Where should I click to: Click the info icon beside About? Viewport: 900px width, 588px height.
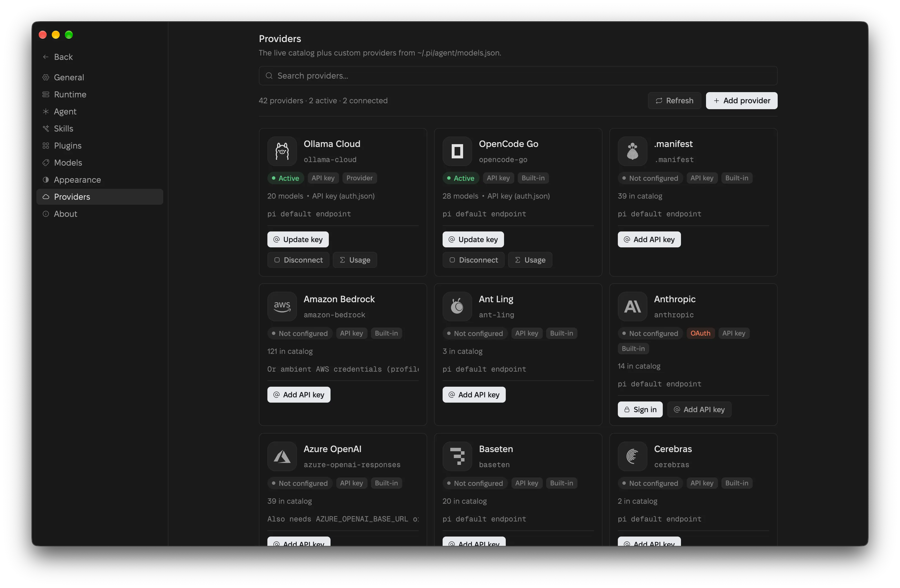[46, 214]
